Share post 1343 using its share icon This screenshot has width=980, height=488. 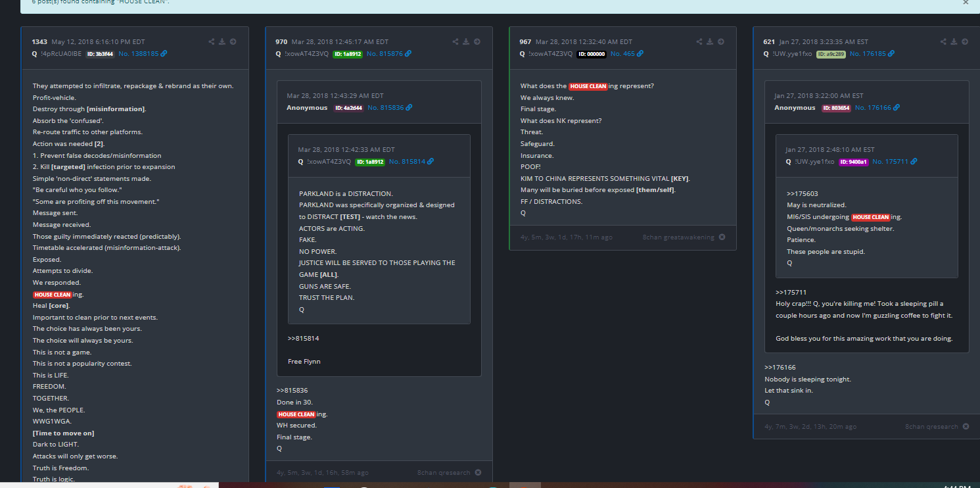point(212,41)
